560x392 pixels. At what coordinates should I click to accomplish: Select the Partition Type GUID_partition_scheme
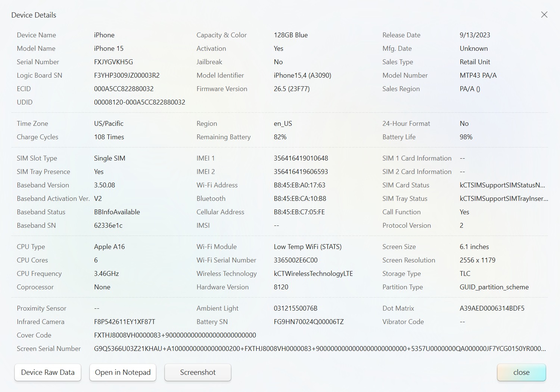pyautogui.click(x=494, y=287)
